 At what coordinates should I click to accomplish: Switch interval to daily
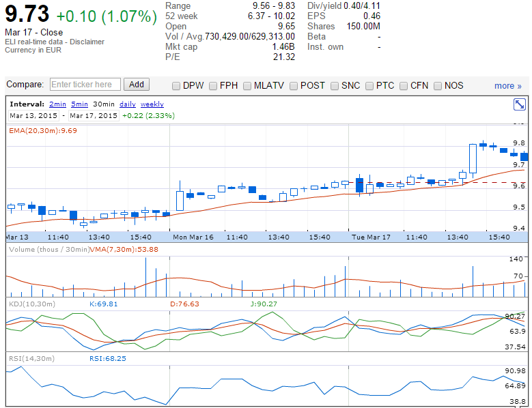[128, 104]
